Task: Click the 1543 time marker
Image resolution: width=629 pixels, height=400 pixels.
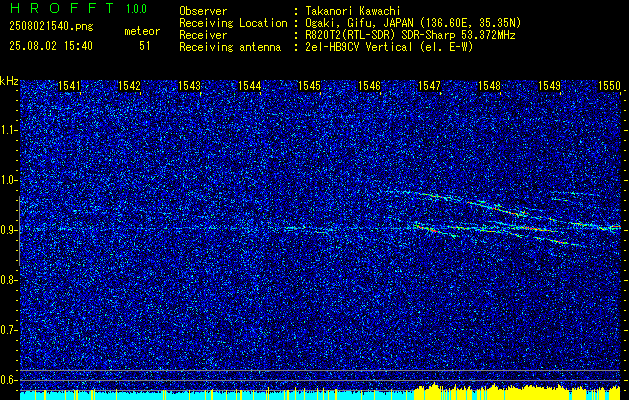Action: click(x=189, y=86)
